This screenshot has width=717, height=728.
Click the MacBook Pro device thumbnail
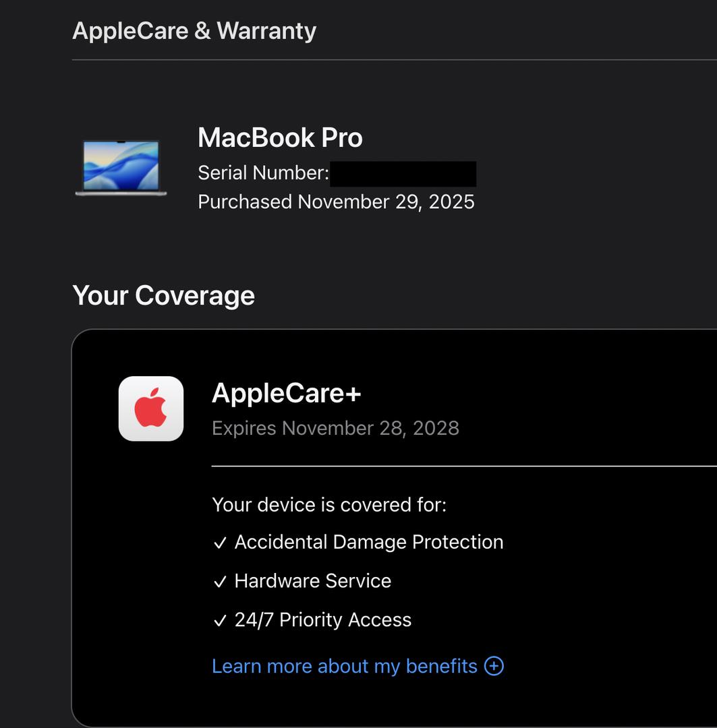pyautogui.click(x=121, y=167)
